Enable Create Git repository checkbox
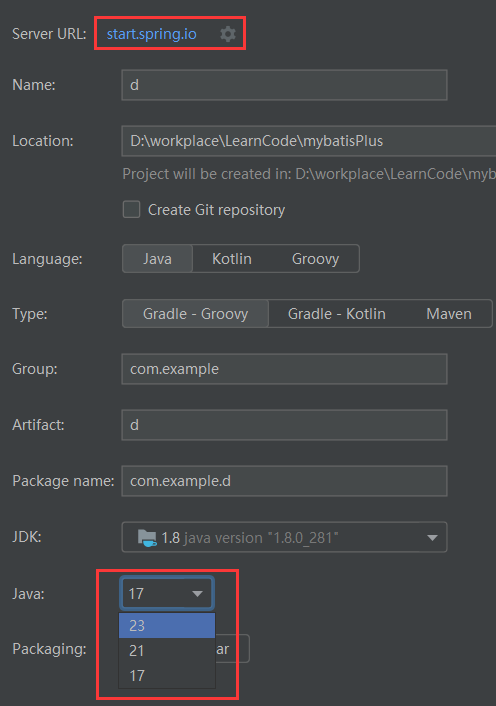The width and height of the screenshot is (496, 706). [131, 210]
